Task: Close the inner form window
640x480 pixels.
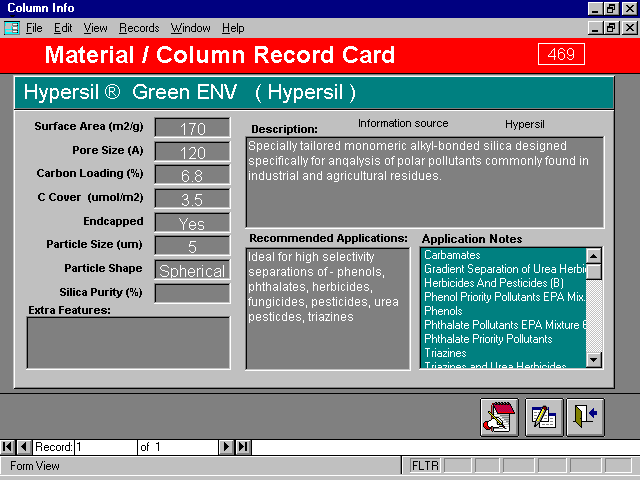Action: (629, 28)
